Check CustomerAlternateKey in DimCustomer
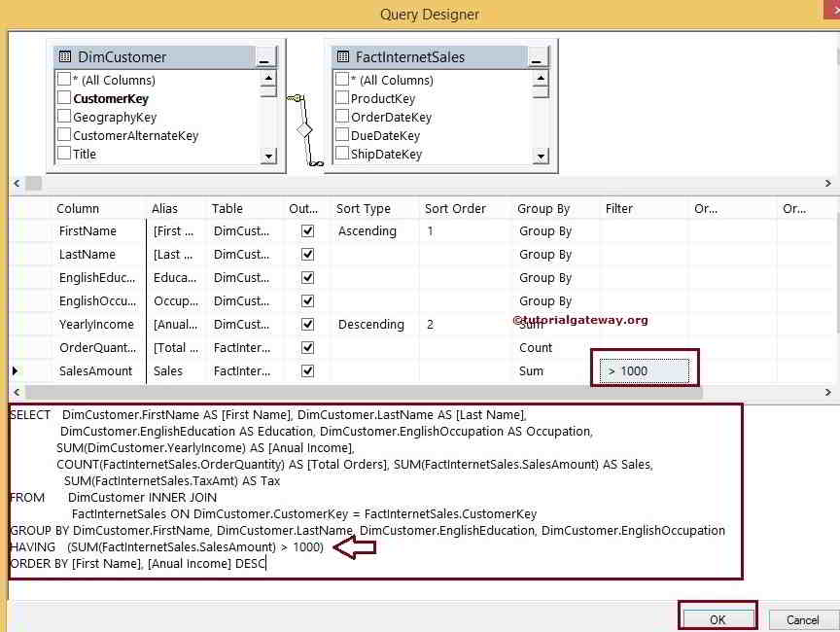The height and width of the screenshot is (632, 840). (x=64, y=134)
